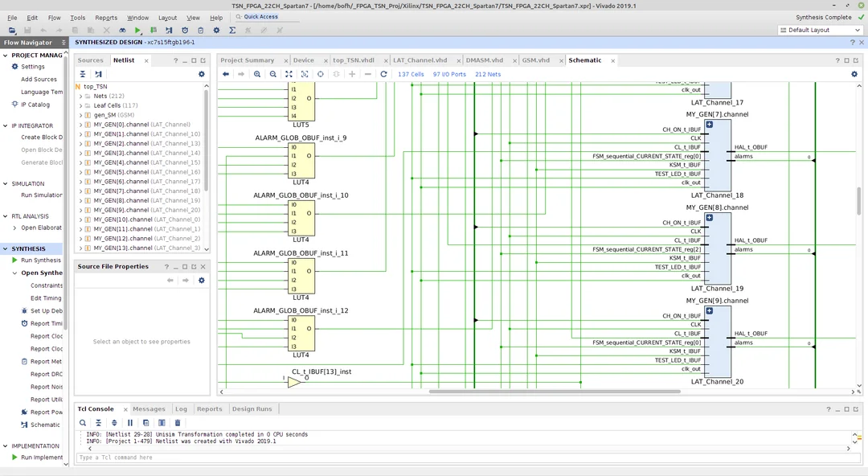Click the 212 Nets link
868x476 pixels.
click(488, 74)
